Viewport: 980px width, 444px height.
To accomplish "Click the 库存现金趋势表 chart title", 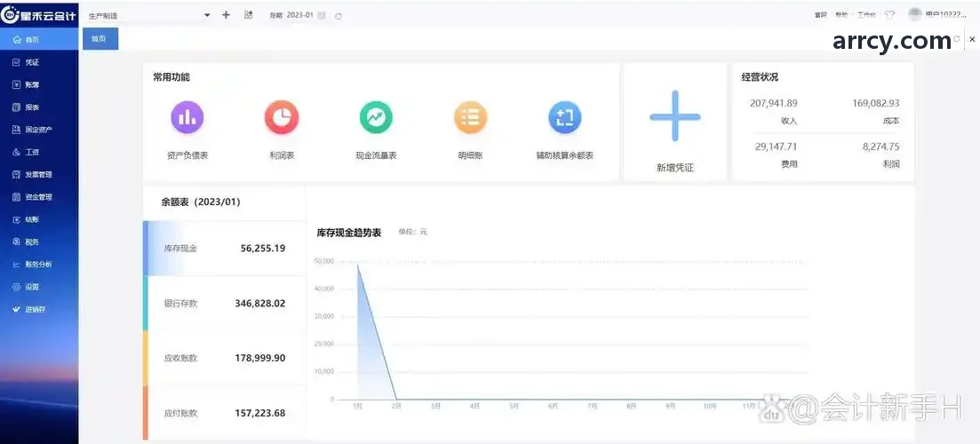I will point(349,233).
